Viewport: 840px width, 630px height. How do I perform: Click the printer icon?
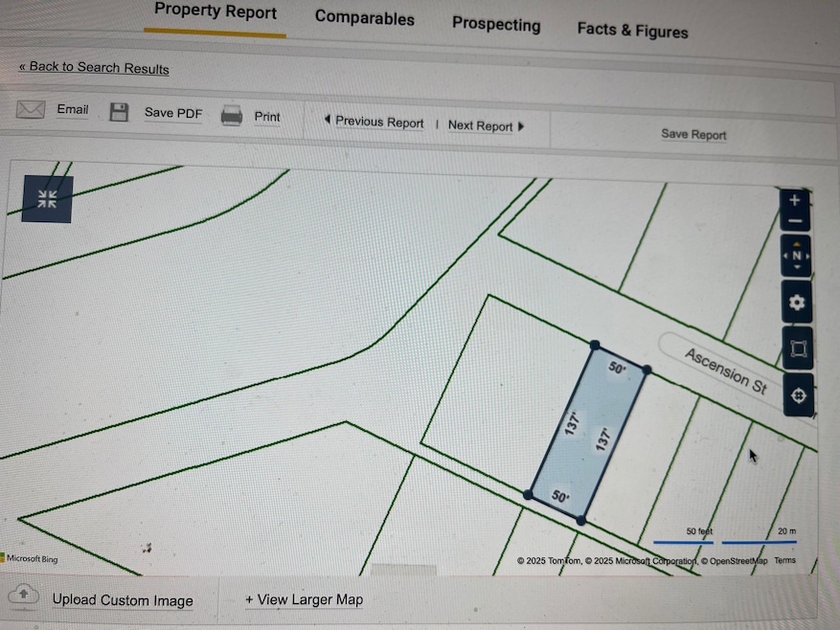point(232,116)
